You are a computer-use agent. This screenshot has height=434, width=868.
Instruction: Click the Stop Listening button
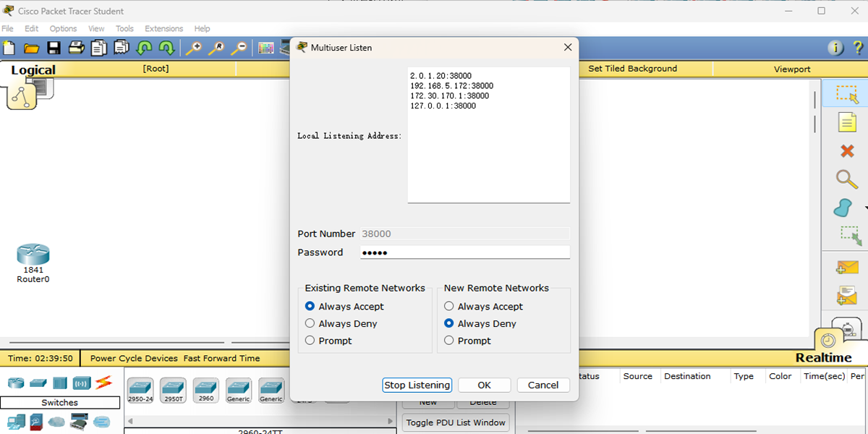(x=417, y=385)
